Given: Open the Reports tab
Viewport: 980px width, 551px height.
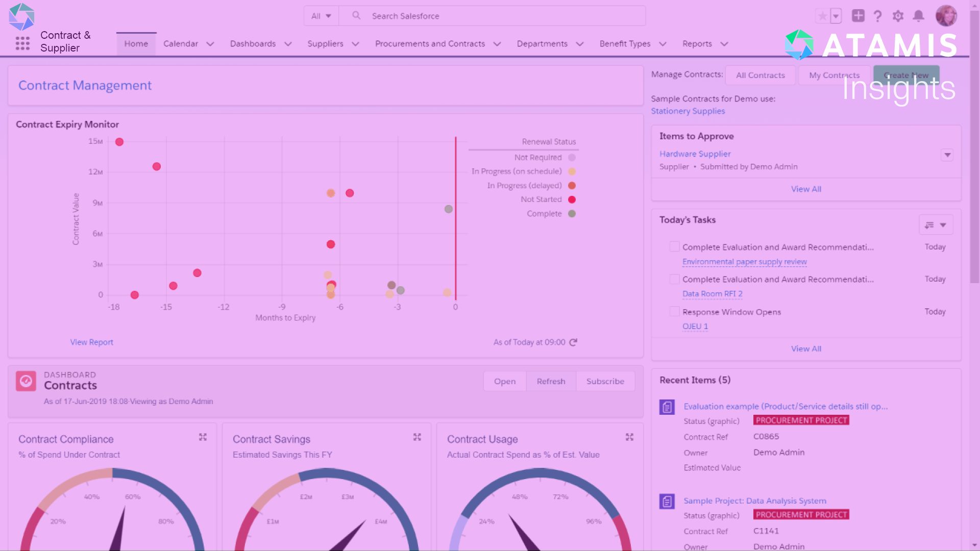Looking at the screenshot, I should pyautogui.click(x=697, y=44).
